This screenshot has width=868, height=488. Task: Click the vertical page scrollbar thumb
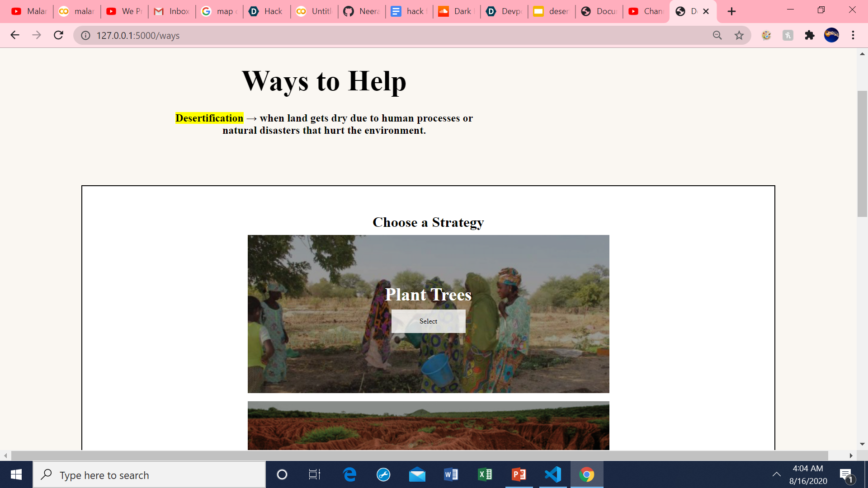862,154
